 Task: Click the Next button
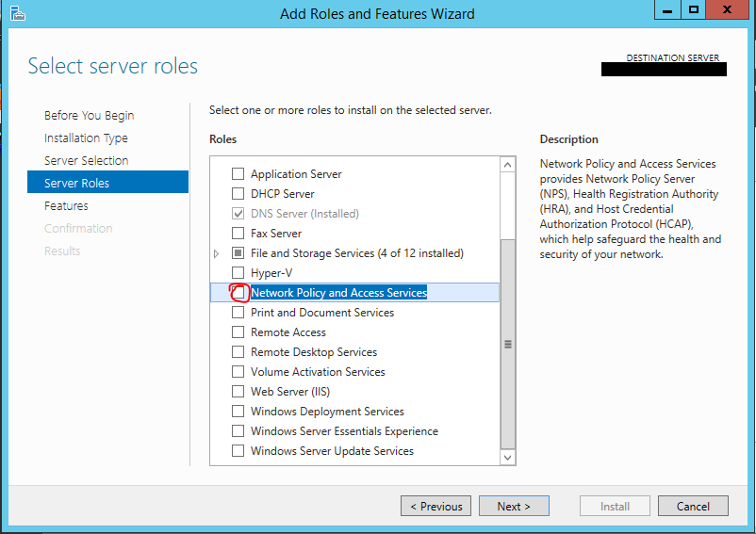(514, 506)
